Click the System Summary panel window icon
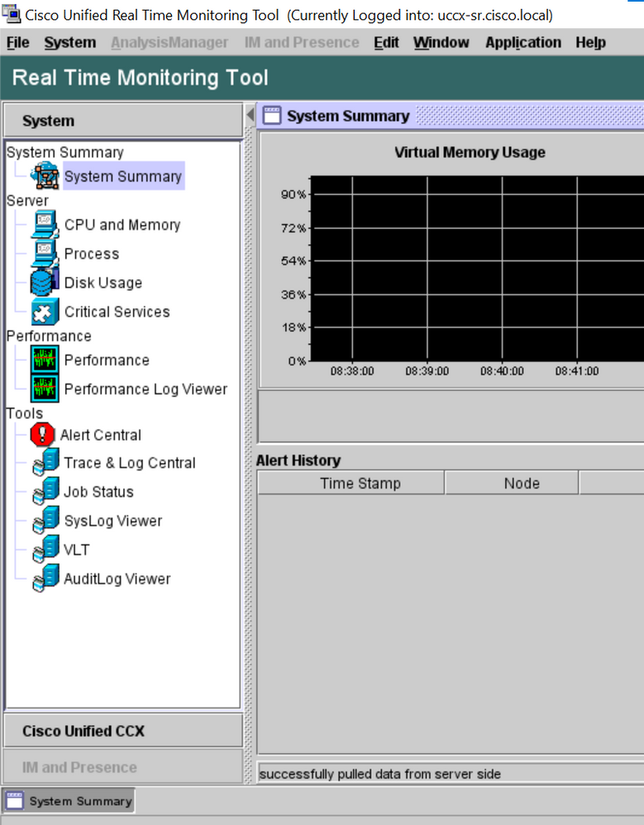644x825 pixels. tap(272, 116)
